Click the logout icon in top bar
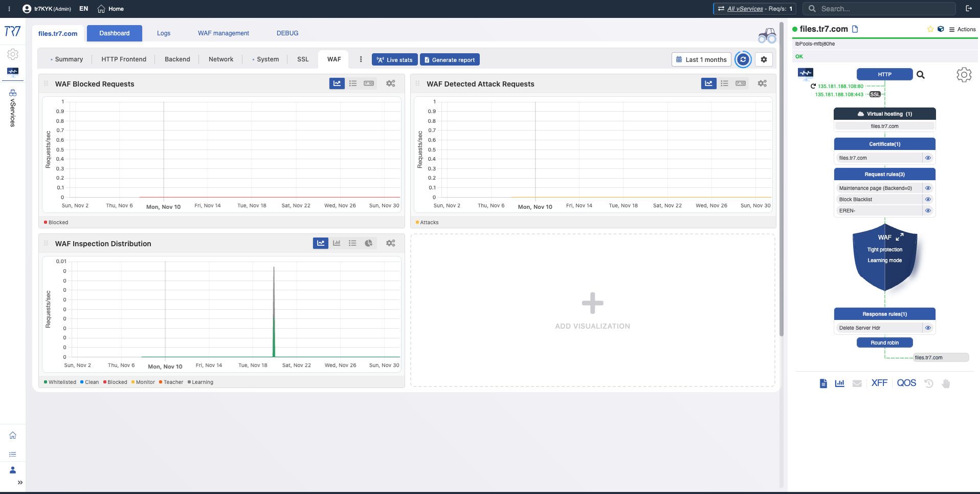Image resolution: width=980 pixels, height=494 pixels. (x=969, y=9)
